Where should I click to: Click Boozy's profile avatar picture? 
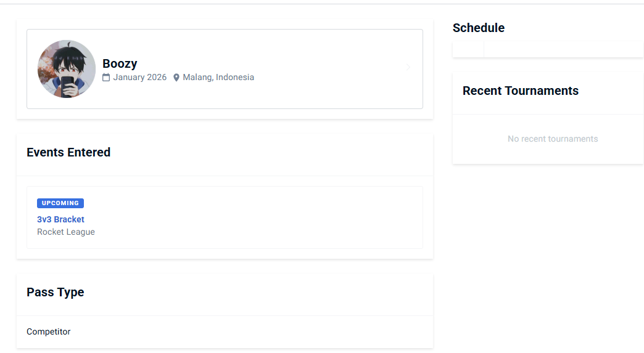[67, 69]
